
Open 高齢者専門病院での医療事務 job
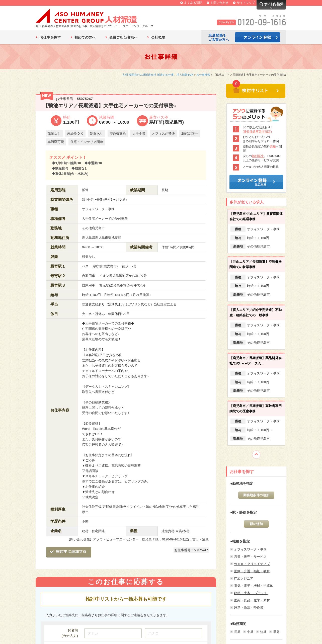pyautogui.click(x=256, y=409)
